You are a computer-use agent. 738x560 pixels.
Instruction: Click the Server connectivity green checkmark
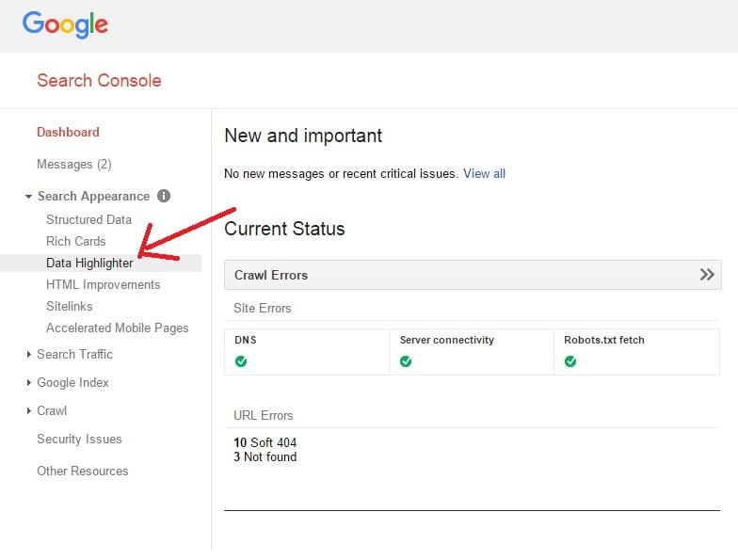[406, 361]
